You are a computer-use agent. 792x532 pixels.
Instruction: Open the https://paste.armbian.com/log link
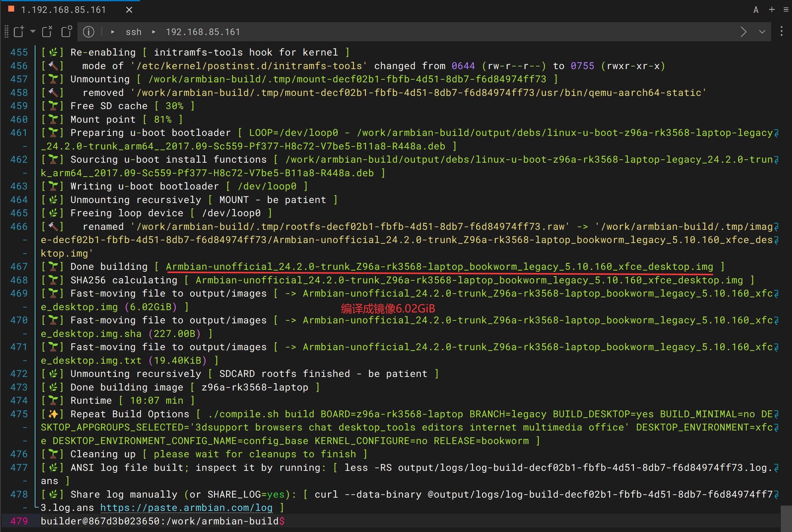coord(186,508)
